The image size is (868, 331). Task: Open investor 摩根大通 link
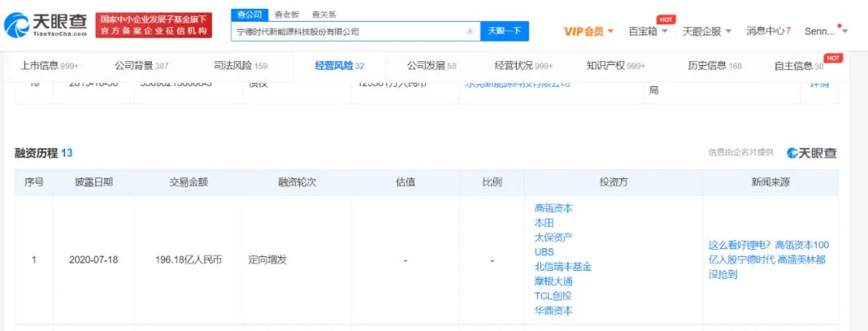click(x=554, y=281)
